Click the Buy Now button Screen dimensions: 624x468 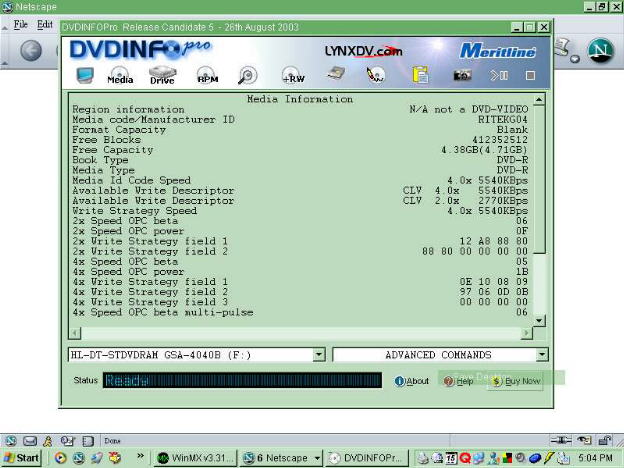516,381
